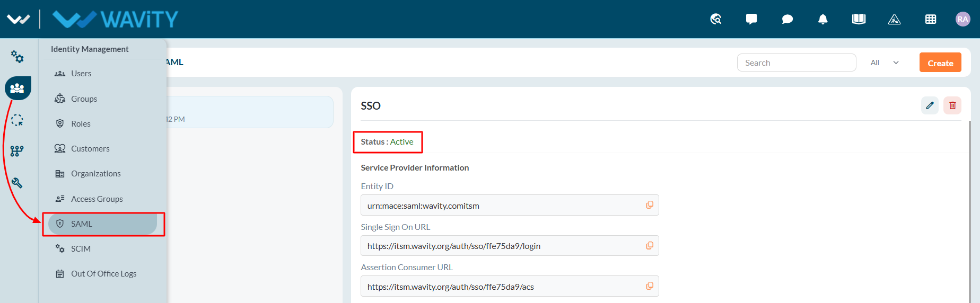Image resolution: width=980 pixels, height=303 pixels.
Task: Click the Create button
Action: click(940, 63)
